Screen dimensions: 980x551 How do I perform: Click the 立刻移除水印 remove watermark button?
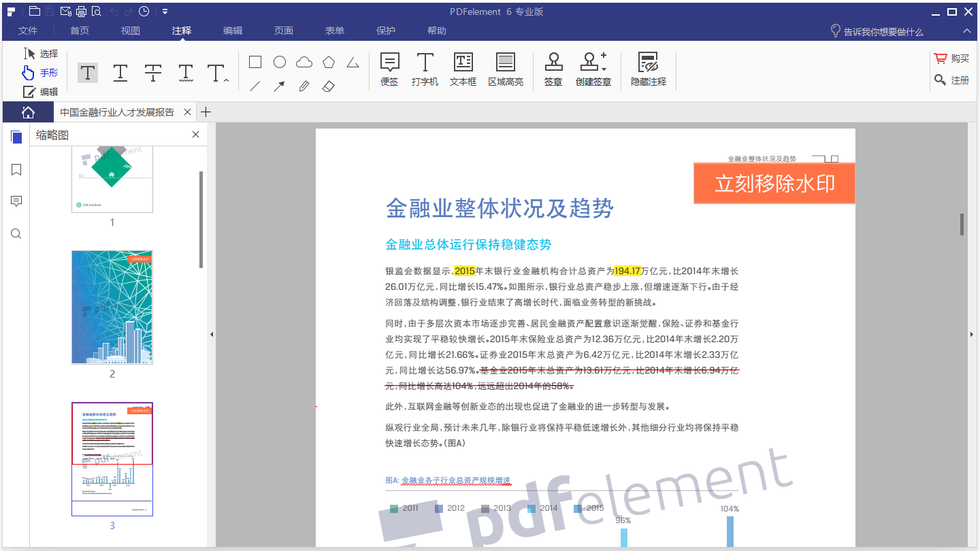tap(774, 184)
